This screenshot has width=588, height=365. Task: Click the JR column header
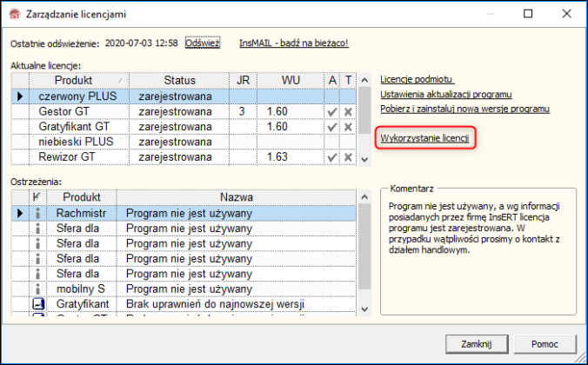pos(243,80)
